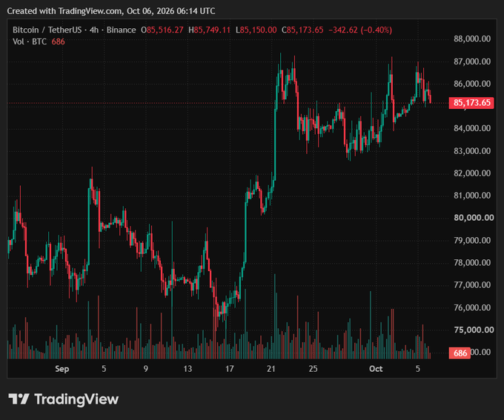
Task: Click the volume value 686 in legend
Action: (58, 41)
